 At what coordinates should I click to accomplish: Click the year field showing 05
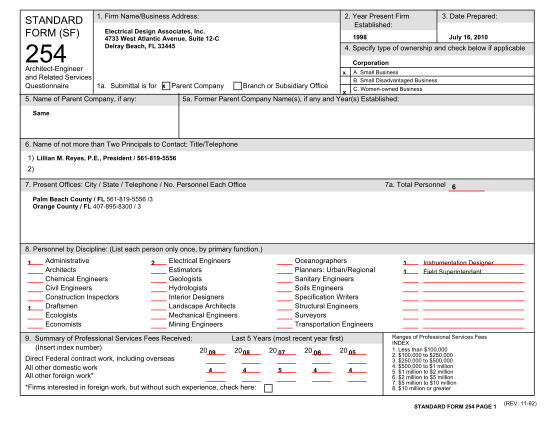point(357,351)
